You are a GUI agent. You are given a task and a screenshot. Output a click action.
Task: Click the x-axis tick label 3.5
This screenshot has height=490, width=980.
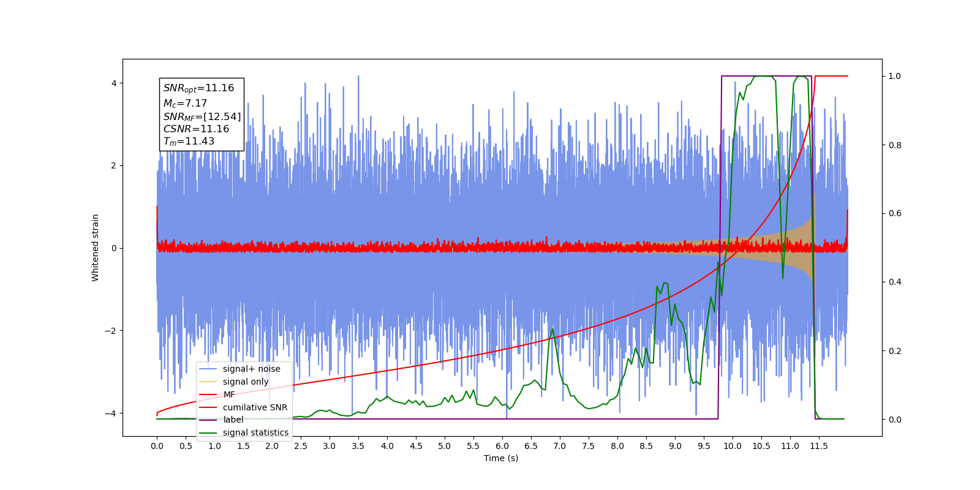click(x=358, y=446)
